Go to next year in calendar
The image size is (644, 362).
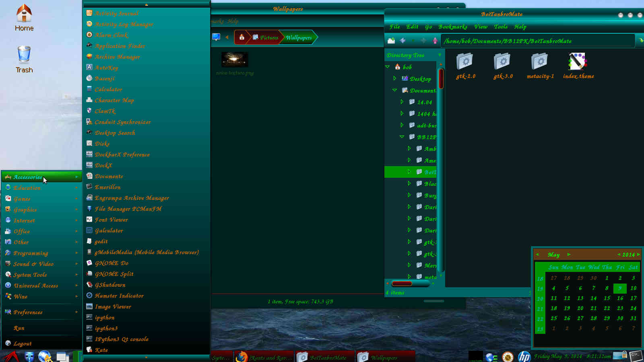638,254
